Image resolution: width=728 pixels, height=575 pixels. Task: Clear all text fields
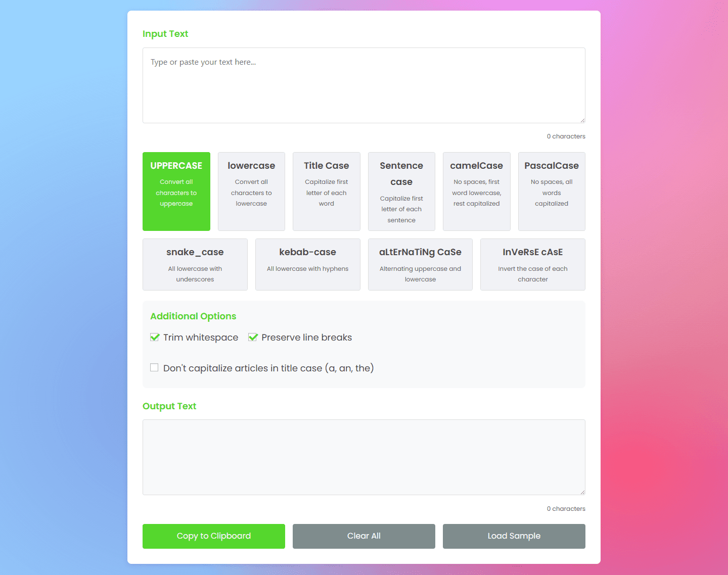tap(363, 536)
